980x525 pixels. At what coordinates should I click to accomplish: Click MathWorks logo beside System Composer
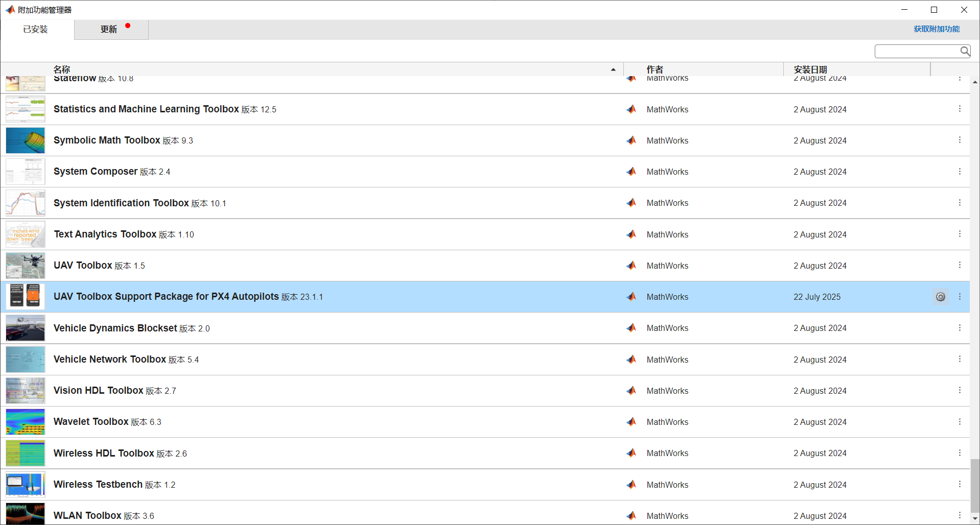click(632, 172)
